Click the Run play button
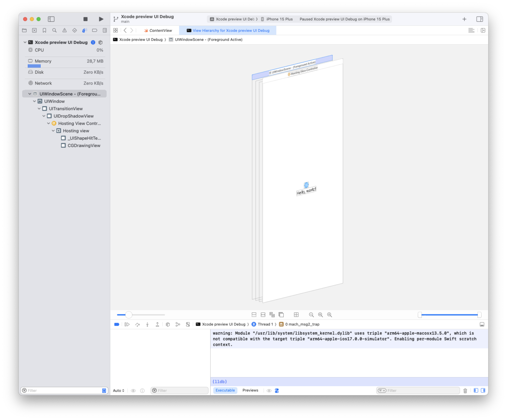Viewport: 507px width, 420px height. coord(101,19)
